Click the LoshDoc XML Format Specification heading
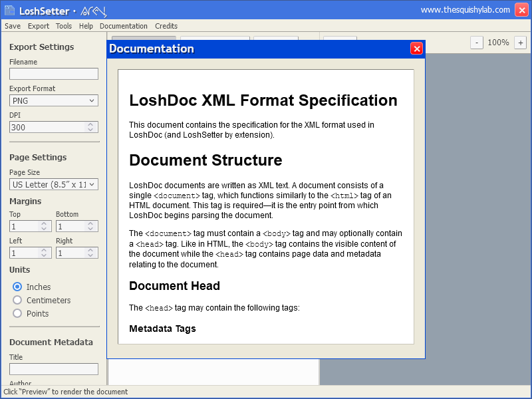 pos(263,100)
